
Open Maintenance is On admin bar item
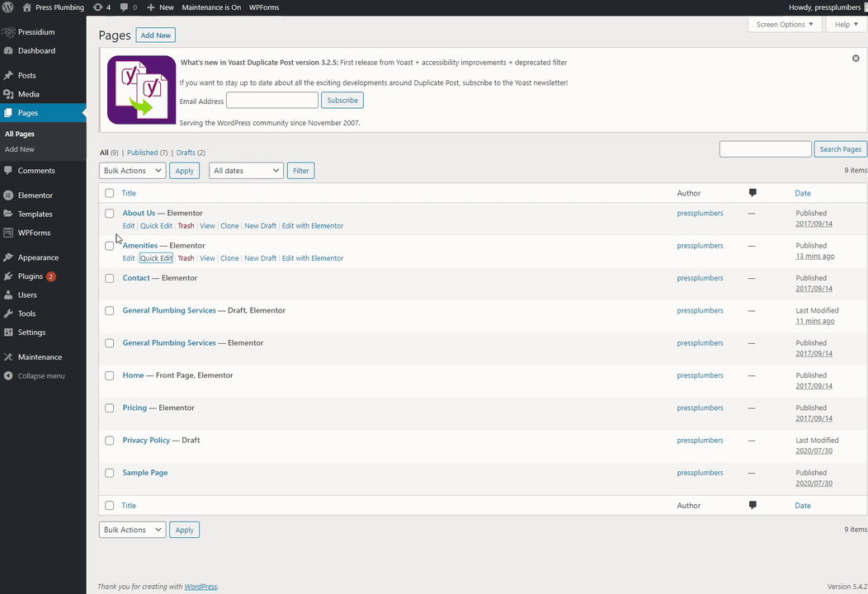coord(211,7)
